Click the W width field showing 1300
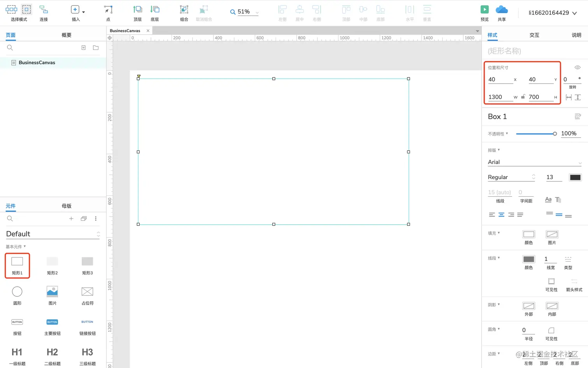Viewport: 588px width, 368px height. (500, 97)
